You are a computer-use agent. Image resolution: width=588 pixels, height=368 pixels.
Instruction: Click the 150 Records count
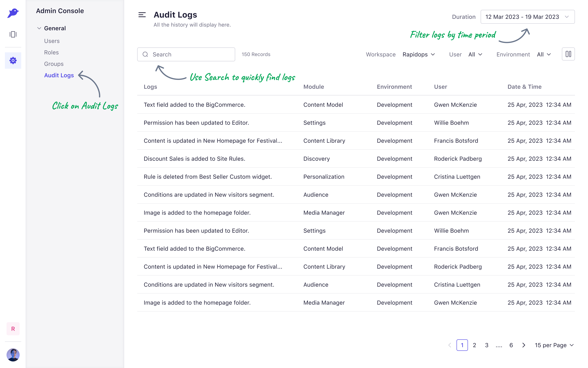tap(256, 54)
